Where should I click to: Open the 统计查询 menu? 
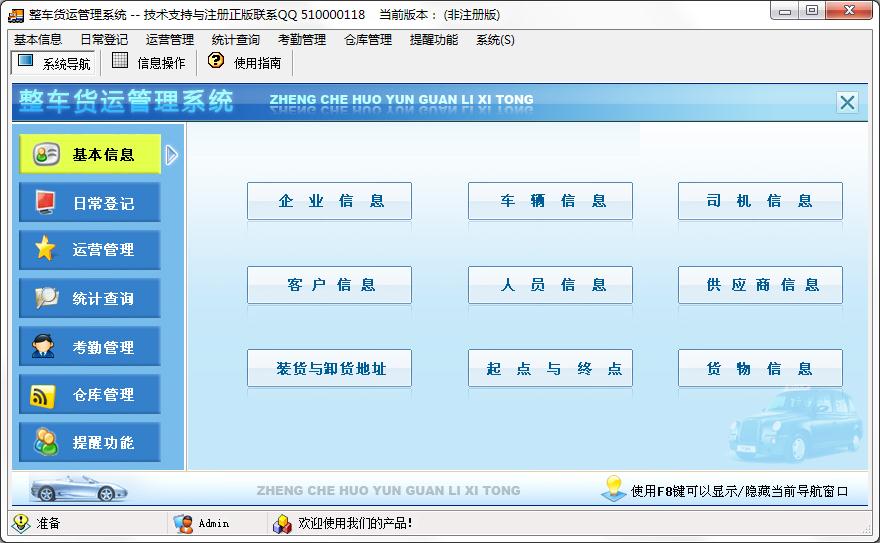(236, 40)
